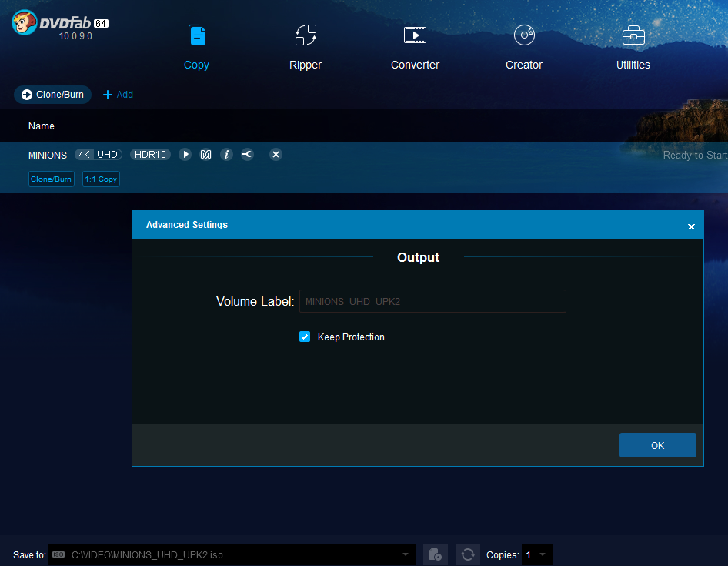Viewport: 728px width, 566px height.
Task: Open the Ripper module icon
Action: (x=306, y=35)
